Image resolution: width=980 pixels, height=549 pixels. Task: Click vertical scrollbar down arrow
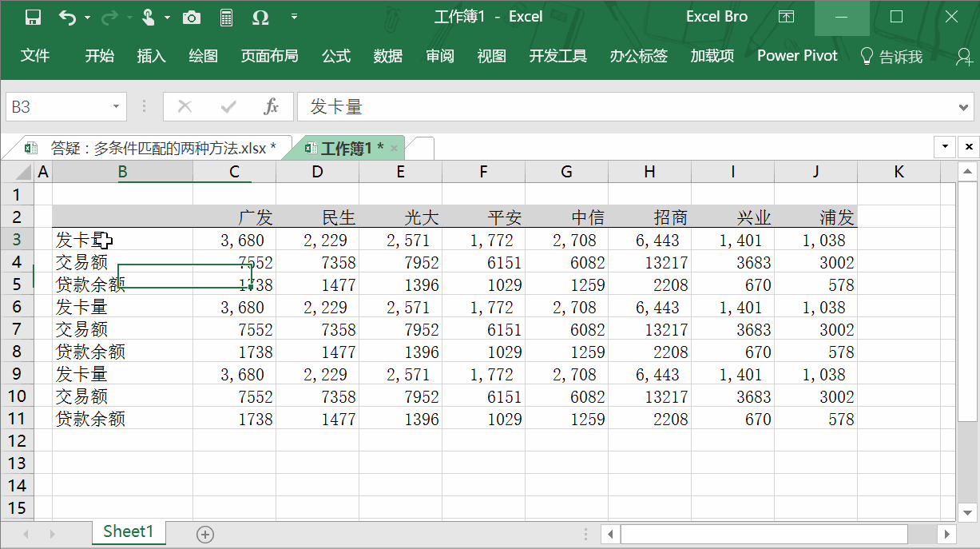pos(967,512)
